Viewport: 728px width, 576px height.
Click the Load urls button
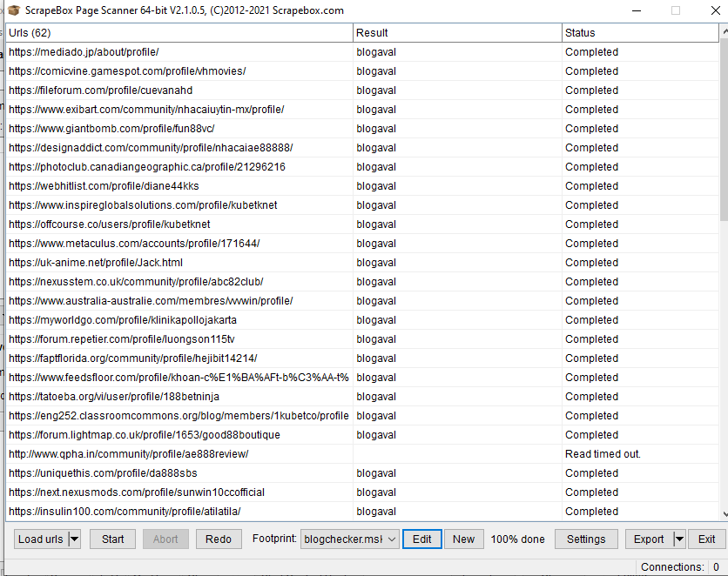pyautogui.click(x=41, y=539)
